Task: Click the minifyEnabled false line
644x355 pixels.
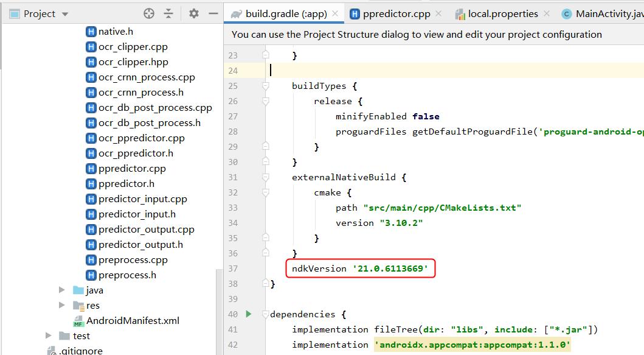Action: point(387,116)
